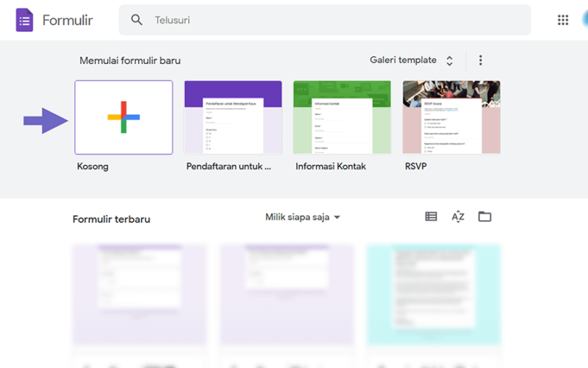Click the Informasi Kontak label
This screenshot has width=588, height=368.
coord(330,166)
